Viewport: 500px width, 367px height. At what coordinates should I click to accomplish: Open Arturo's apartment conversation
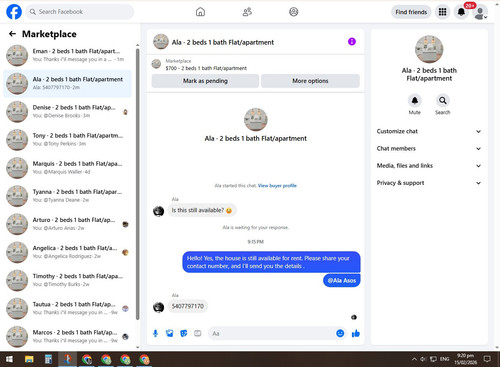[67, 224]
